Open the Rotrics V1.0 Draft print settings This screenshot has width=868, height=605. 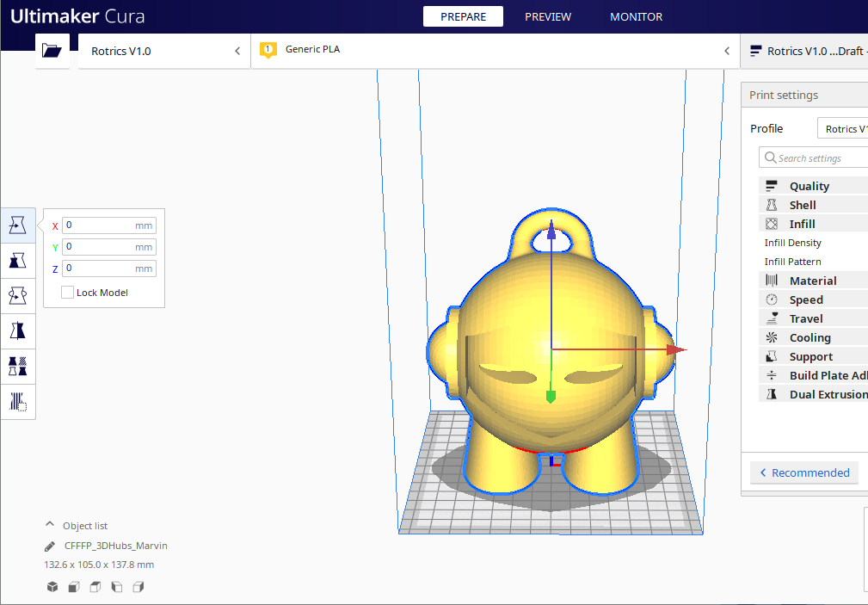coord(804,51)
